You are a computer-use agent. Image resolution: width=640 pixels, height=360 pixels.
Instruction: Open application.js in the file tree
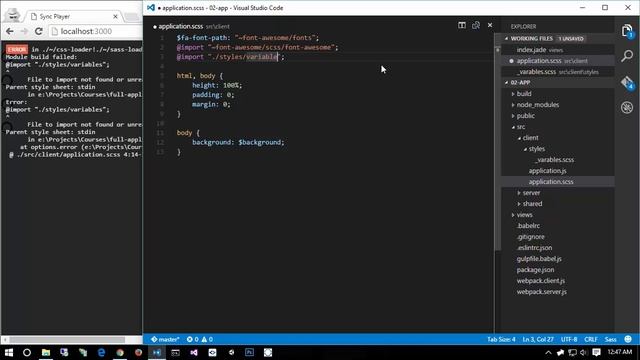click(547, 171)
